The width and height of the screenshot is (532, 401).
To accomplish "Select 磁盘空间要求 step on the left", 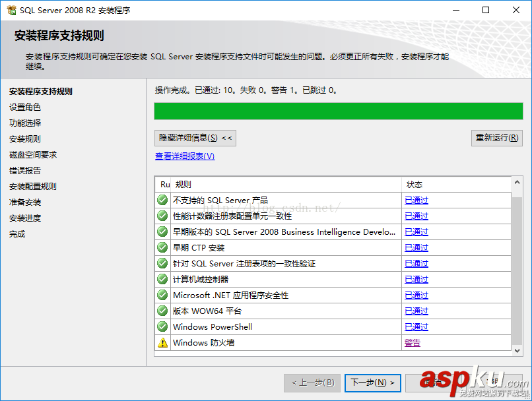I will click(x=32, y=154).
